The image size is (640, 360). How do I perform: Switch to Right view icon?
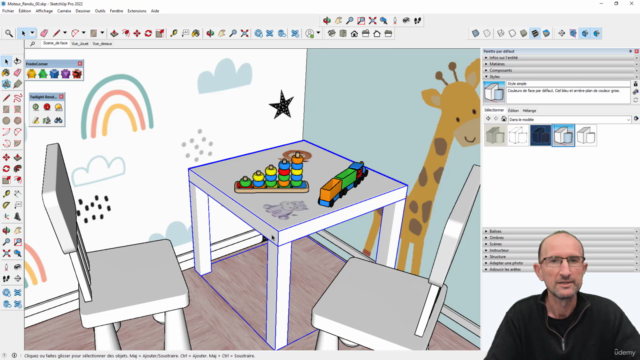tap(366, 33)
